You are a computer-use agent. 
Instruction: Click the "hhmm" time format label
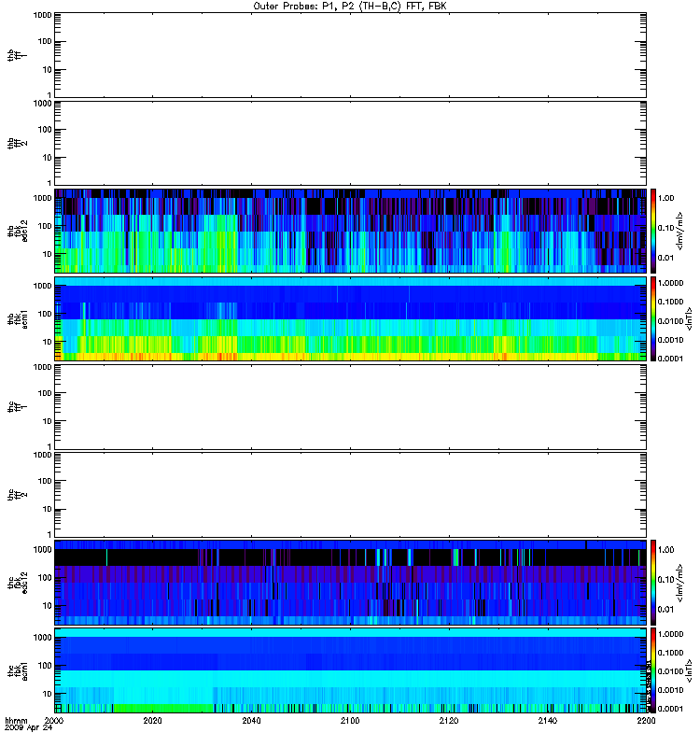point(16,720)
